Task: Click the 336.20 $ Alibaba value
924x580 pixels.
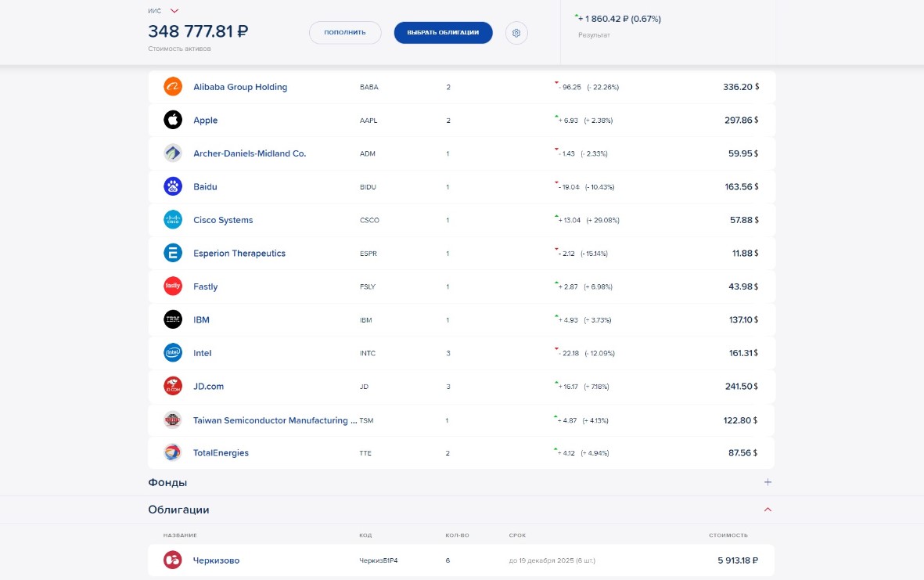Action: [x=741, y=87]
